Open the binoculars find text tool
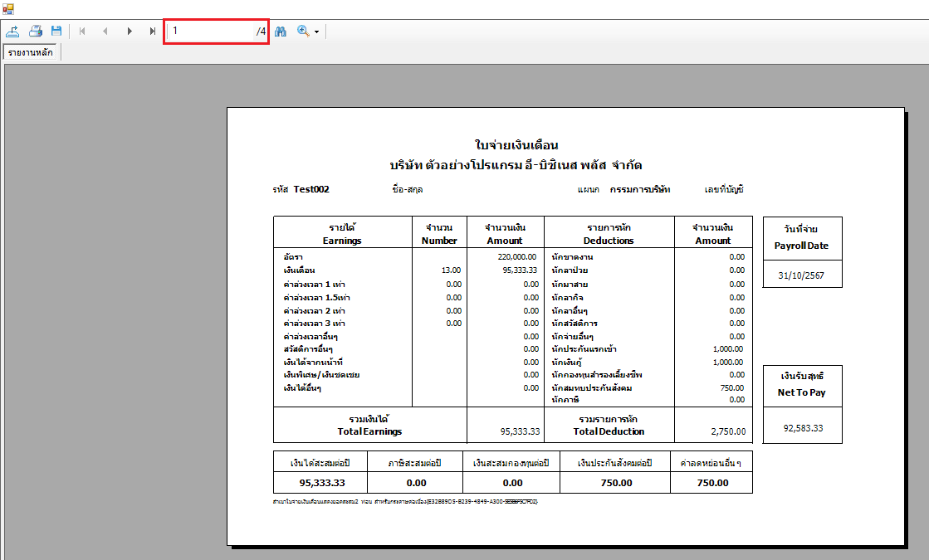This screenshot has width=929, height=560. pos(281,32)
